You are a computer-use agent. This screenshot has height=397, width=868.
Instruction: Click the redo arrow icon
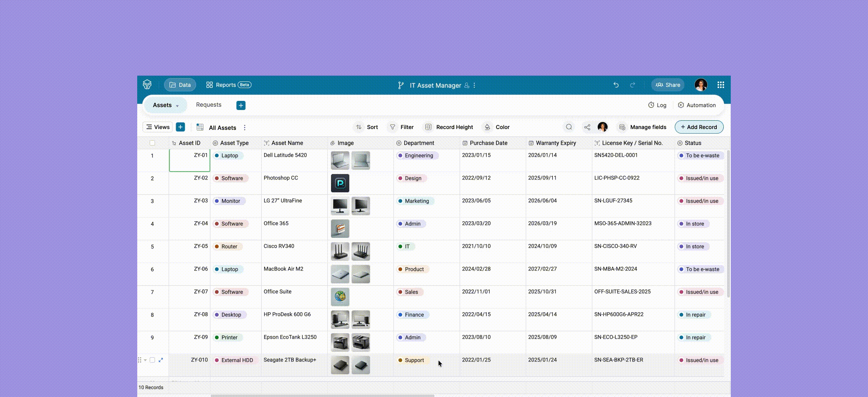click(x=632, y=85)
